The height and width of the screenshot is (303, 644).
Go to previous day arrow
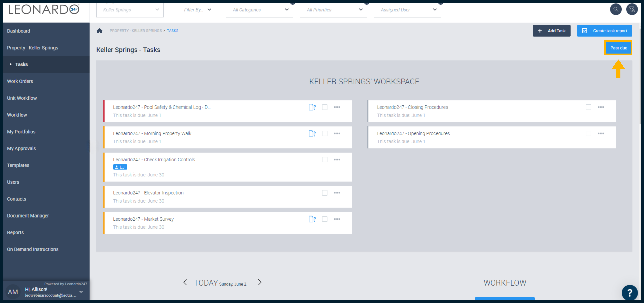click(185, 282)
